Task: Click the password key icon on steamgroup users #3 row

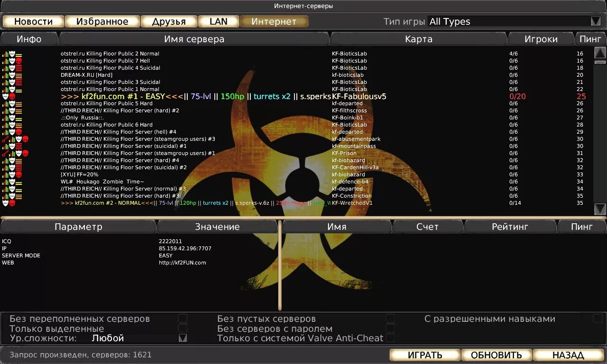Action: point(5,139)
